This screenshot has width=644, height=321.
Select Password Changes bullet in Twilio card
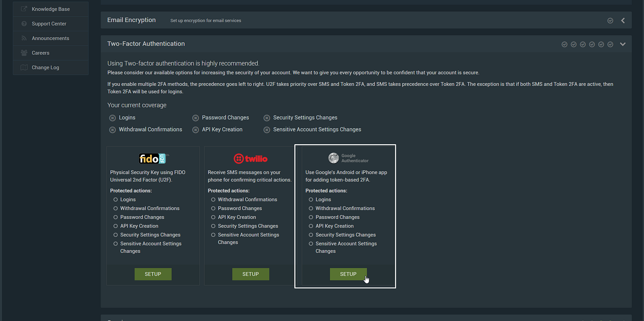click(213, 208)
